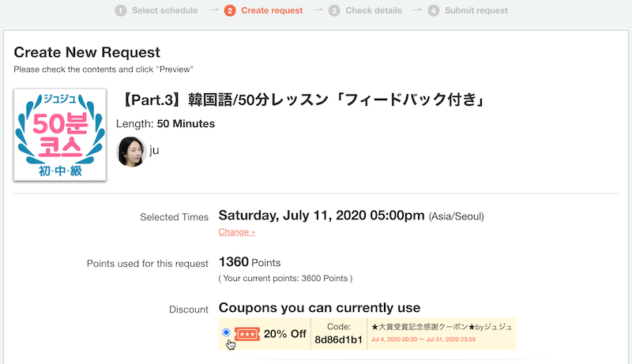Click the step 4 circle icon
The image size is (632, 364).
(433, 10)
